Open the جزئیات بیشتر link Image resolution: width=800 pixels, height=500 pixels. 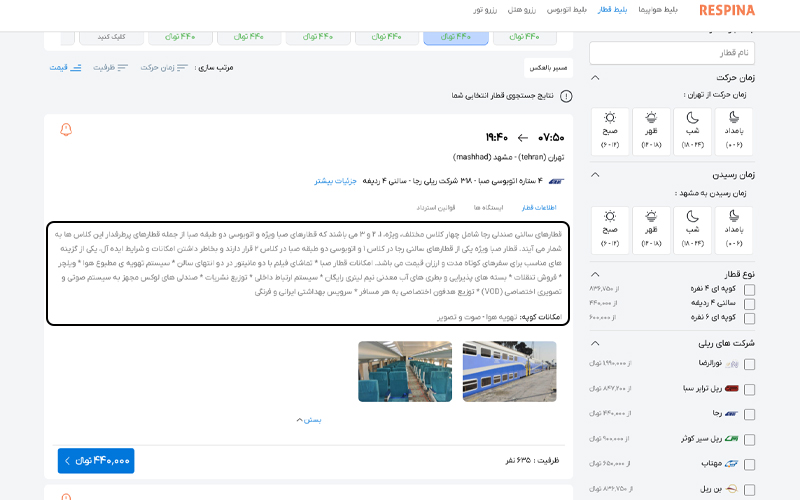(x=335, y=181)
